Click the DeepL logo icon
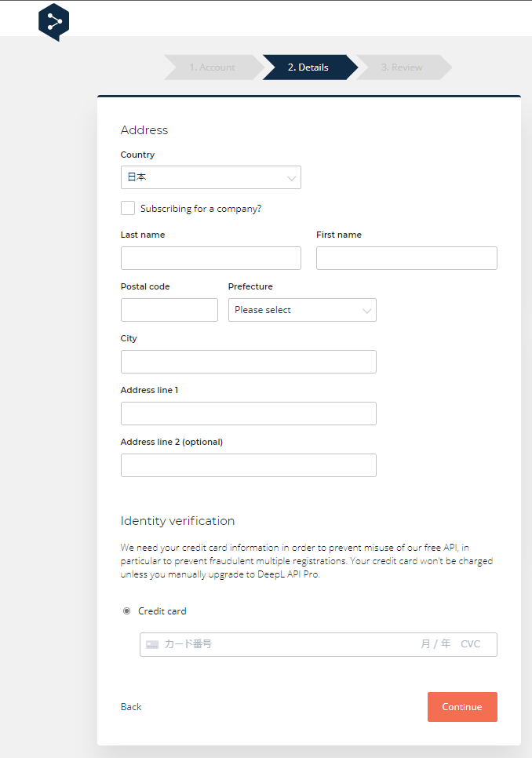This screenshot has height=758, width=532. coord(53,22)
